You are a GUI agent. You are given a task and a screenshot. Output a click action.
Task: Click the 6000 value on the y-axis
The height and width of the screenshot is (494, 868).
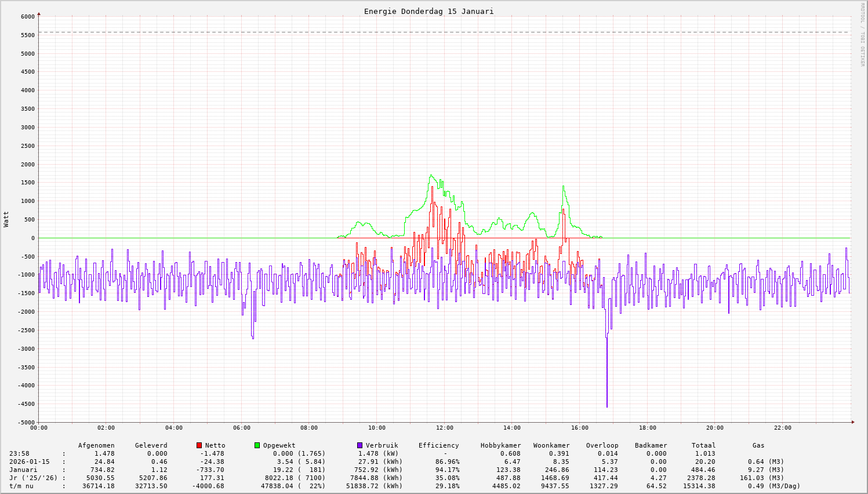tap(28, 16)
